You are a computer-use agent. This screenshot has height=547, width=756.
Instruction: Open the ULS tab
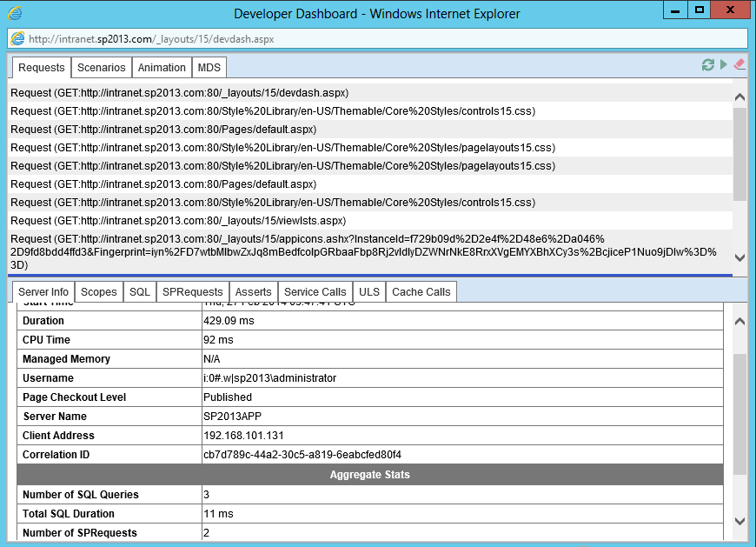click(x=369, y=292)
